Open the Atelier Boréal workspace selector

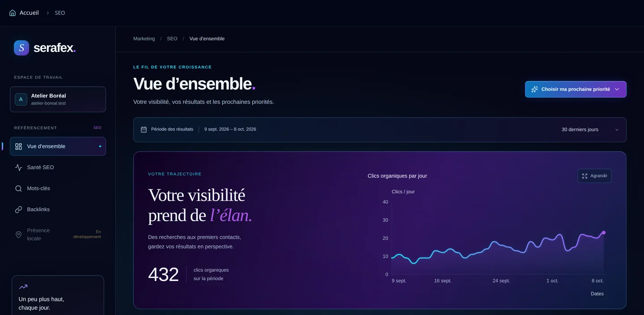tap(58, 99)
